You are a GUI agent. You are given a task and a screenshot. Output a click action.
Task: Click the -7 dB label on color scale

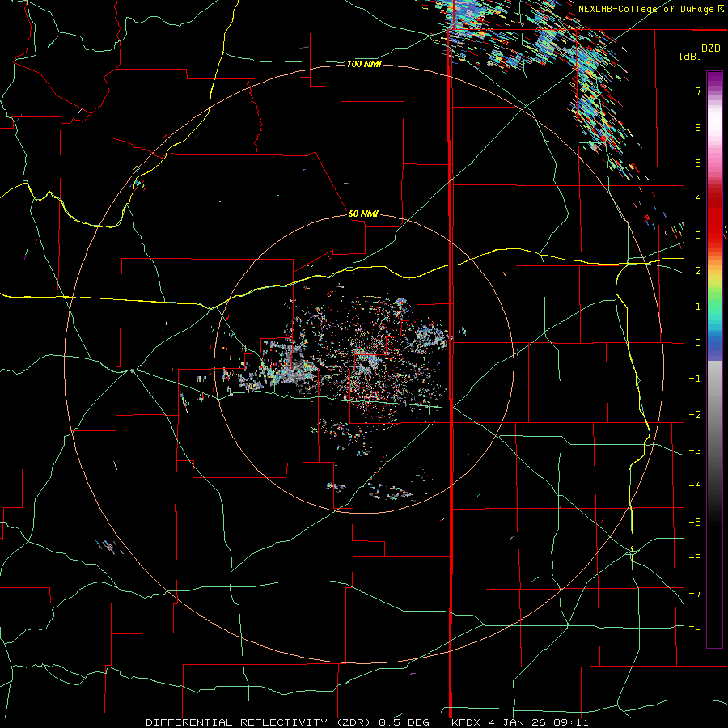[695, 594]
